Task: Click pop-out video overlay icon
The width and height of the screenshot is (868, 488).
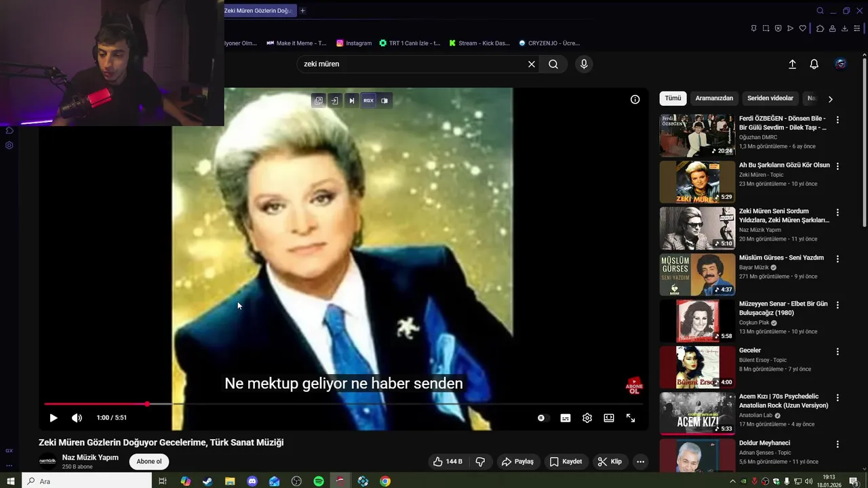Action: pyautogui.click(x=318, y=100)
